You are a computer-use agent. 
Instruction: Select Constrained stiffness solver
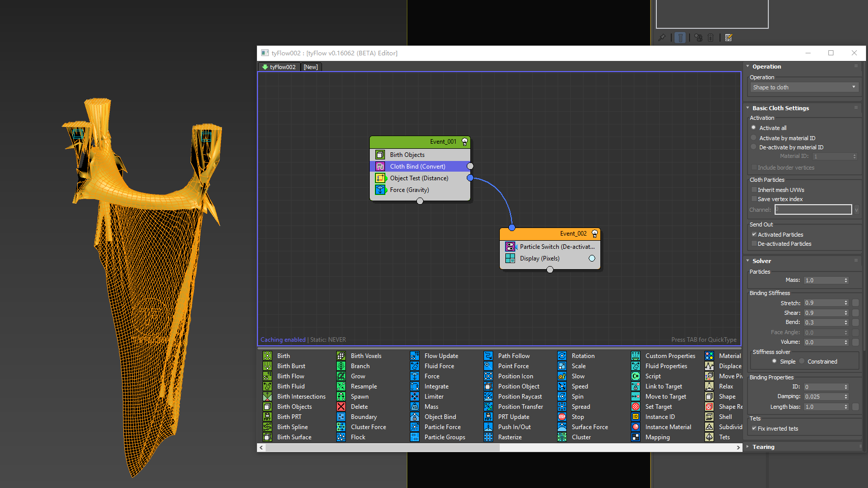click(x=802, y=362)
